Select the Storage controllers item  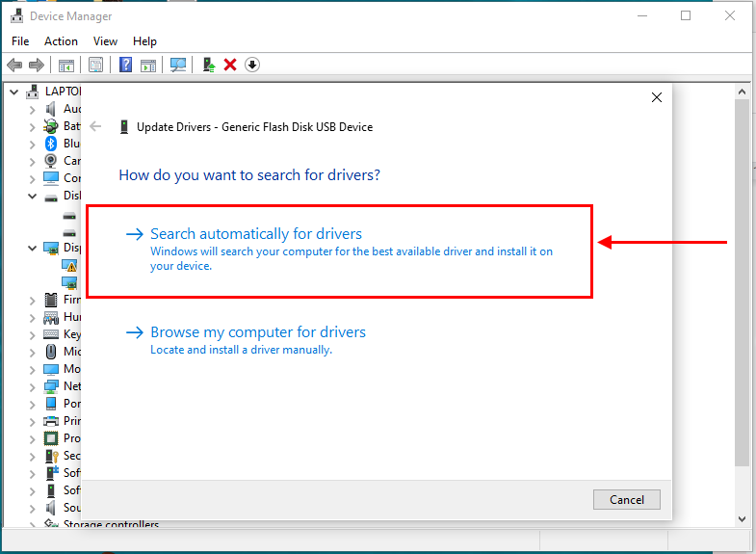101,523
